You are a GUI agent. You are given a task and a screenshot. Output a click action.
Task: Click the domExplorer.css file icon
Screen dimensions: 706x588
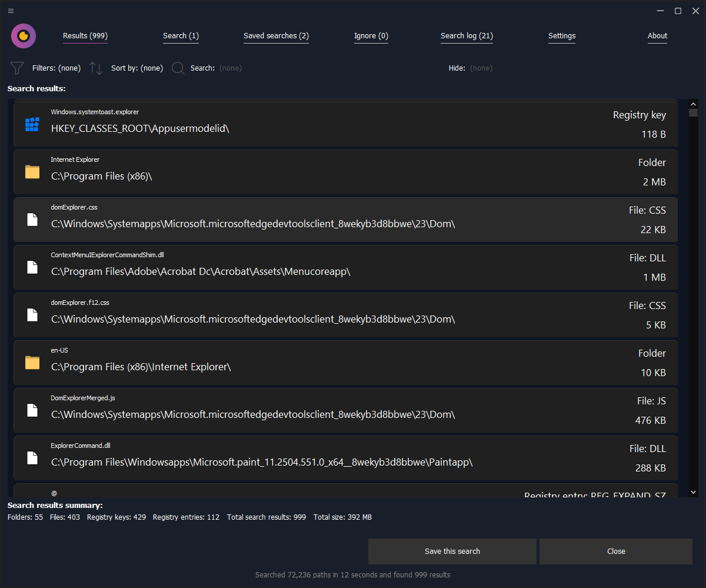(x=32, y=220)
